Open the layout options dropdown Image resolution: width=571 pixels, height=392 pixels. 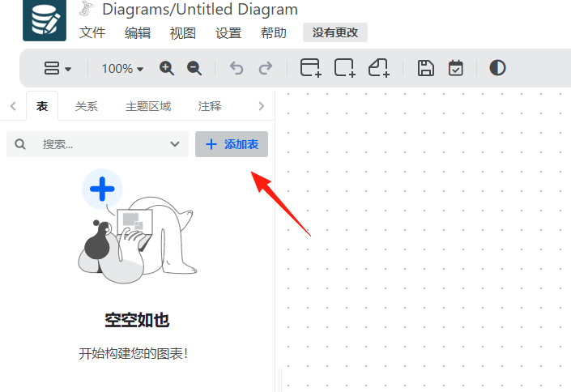pos(58,68)
